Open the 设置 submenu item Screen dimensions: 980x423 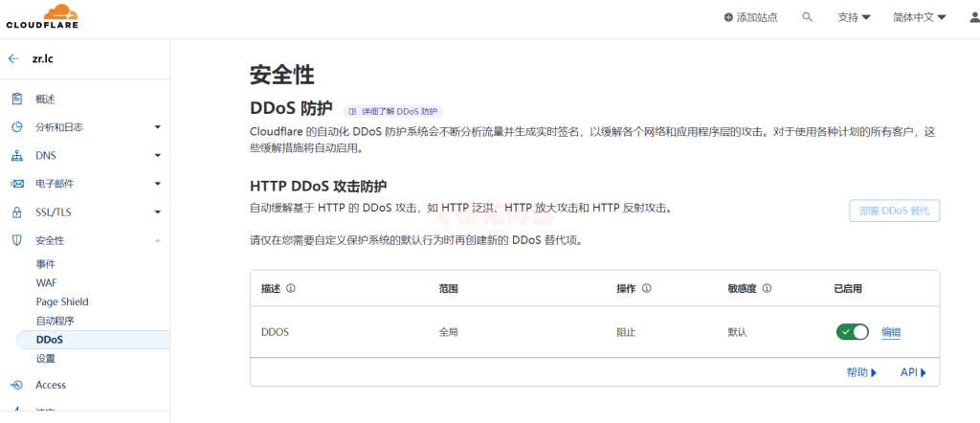[x=46, y=359]
